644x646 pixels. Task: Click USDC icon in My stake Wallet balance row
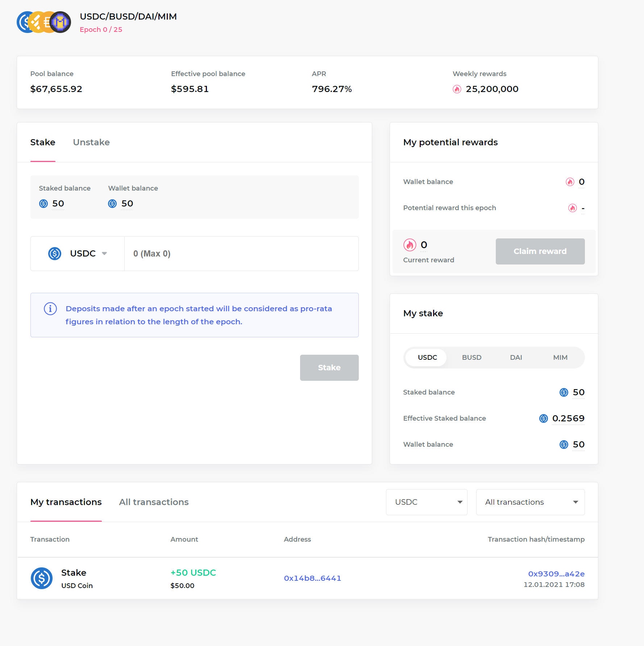[x=564, y=445]
